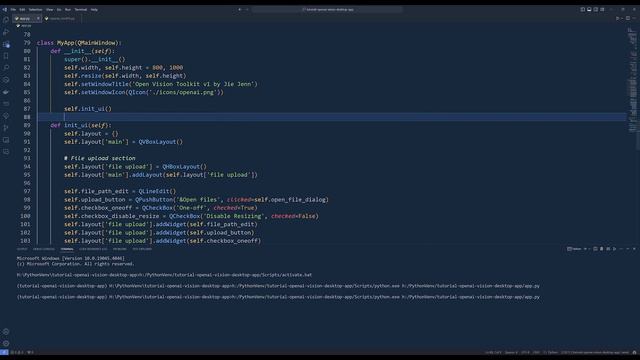Screen dimensions: 640x360
Task: Open the Docker whale view in activity bar
Action: [6, 92]
